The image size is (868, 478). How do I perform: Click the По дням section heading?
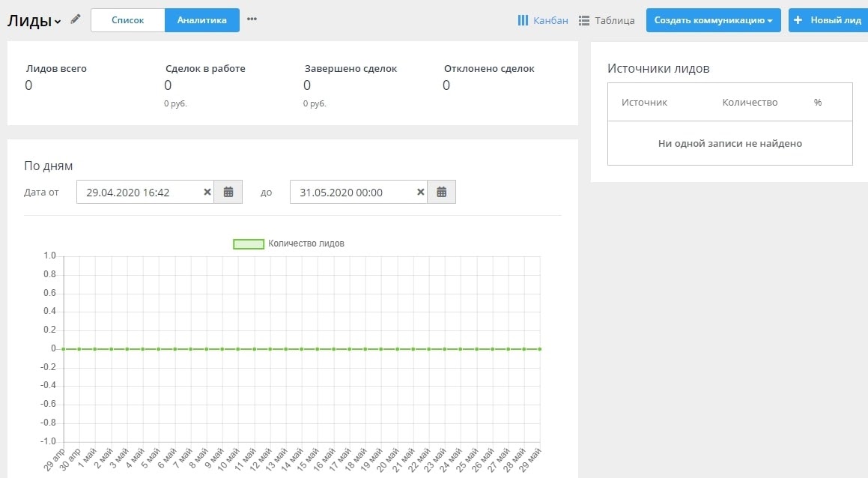(48, 166)
